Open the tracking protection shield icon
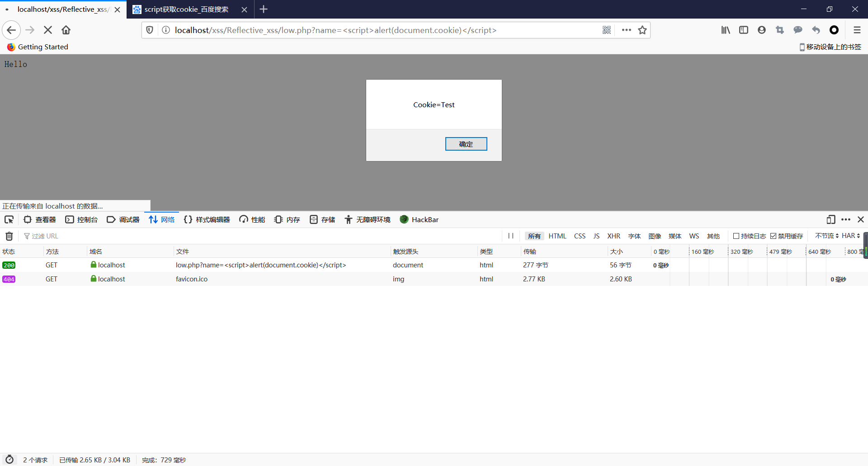The image size is (868, 466). tap(150, 30)
